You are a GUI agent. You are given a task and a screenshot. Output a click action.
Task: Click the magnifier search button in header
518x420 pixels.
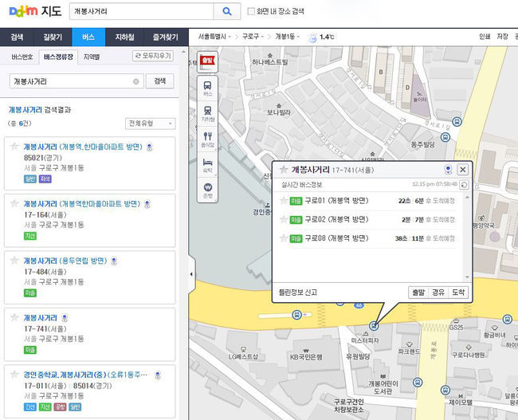coord(226,11)
